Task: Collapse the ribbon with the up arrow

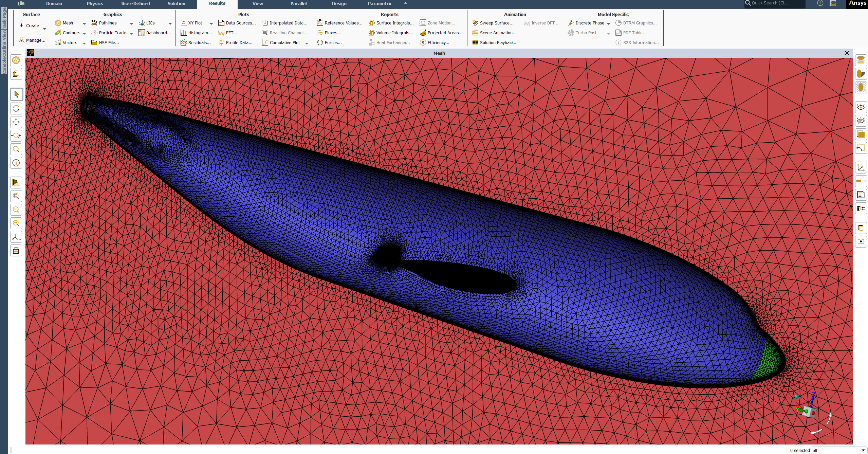Action: pos(405,3)
